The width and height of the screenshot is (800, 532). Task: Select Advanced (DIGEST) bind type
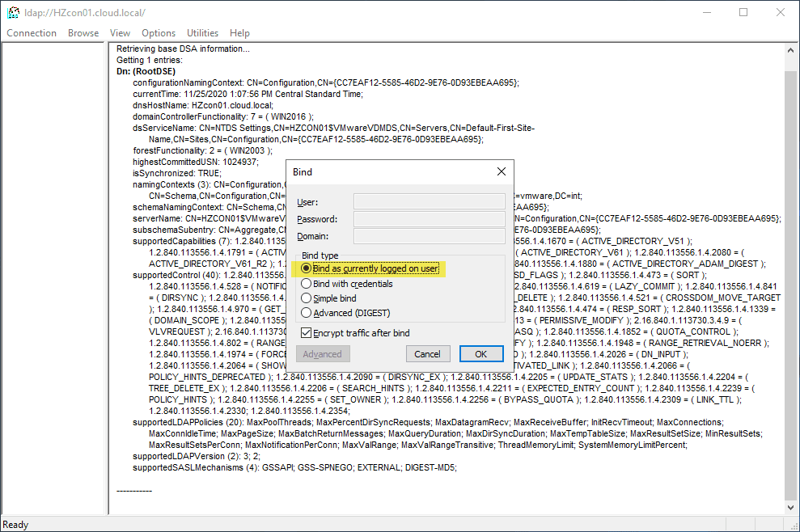point(346,313)
